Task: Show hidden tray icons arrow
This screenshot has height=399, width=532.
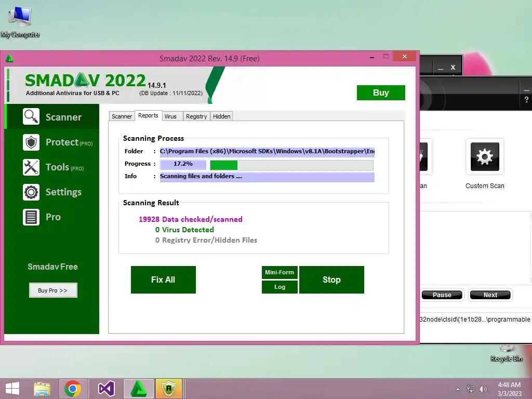Action: point(458,389)
